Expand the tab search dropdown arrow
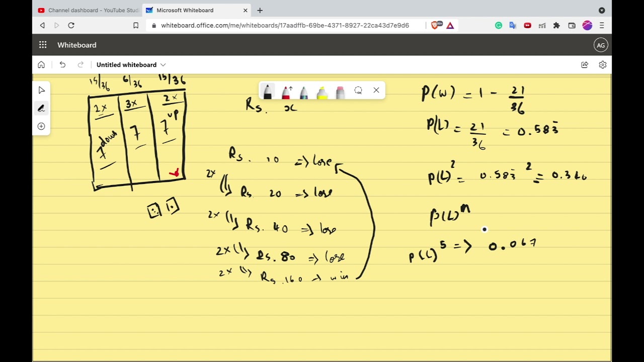Viewport: 644px width, 362px height. [x=602, y=10]
